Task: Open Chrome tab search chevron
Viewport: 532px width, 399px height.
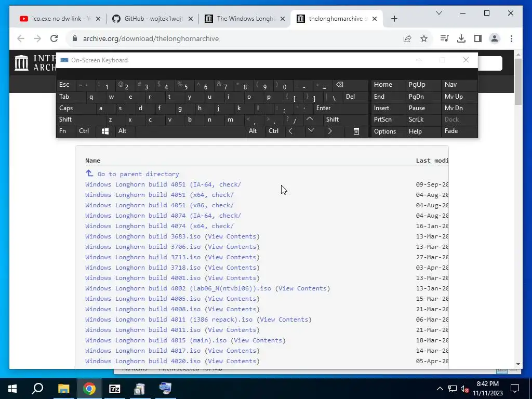Action: [439, 13]
